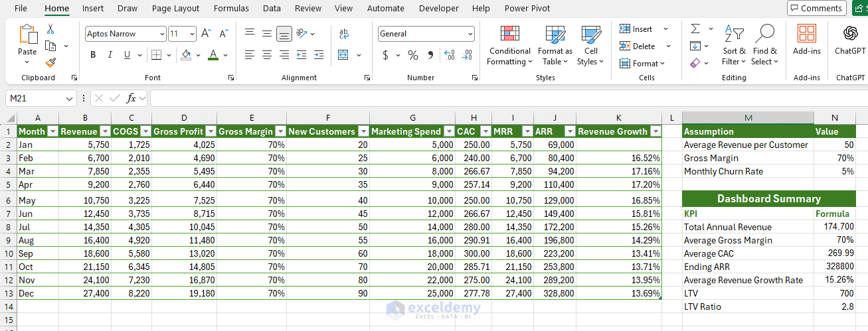Click Cell Styles
Image resolution: width=868 pixels, height=331 pixels.
(x=590, y=45)
